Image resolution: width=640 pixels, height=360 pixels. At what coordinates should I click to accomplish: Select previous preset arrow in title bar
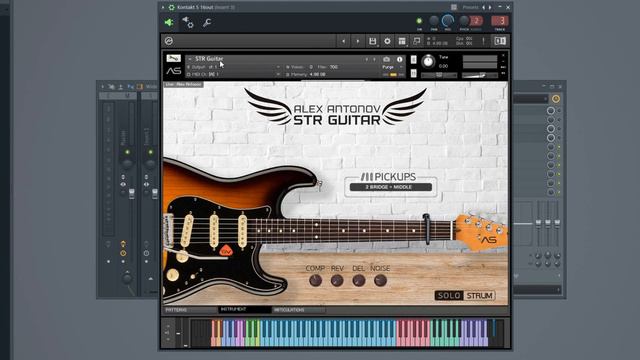484,7
